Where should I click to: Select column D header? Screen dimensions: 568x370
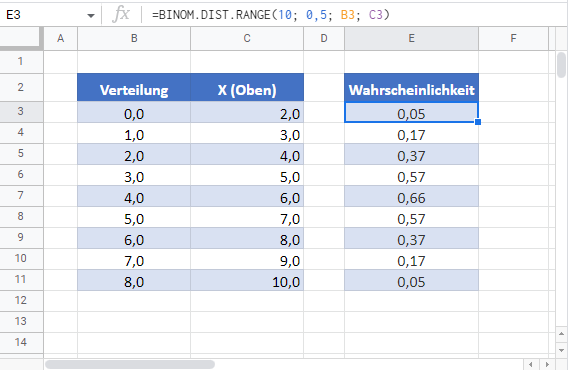[x=324, y=38]
